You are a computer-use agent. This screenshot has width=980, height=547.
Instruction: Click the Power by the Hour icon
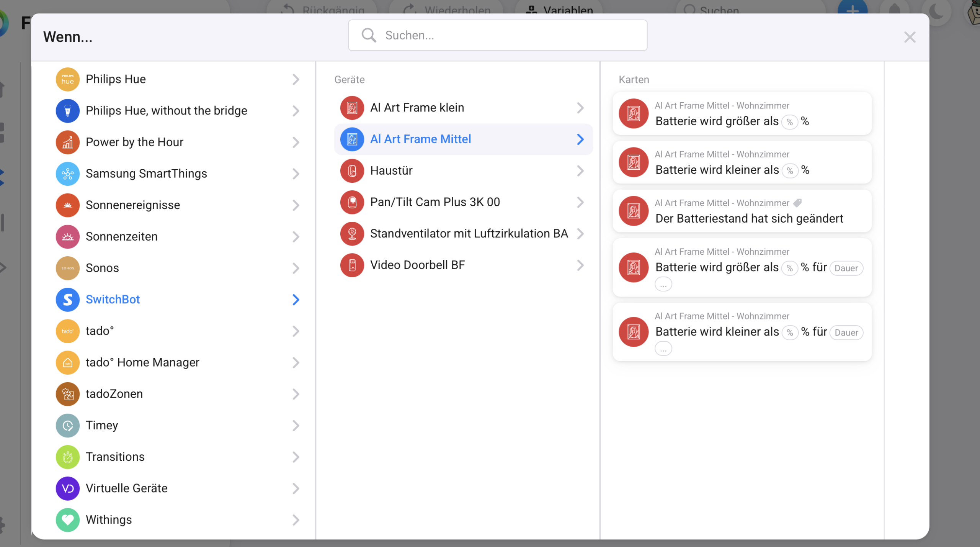click(68, 142)
